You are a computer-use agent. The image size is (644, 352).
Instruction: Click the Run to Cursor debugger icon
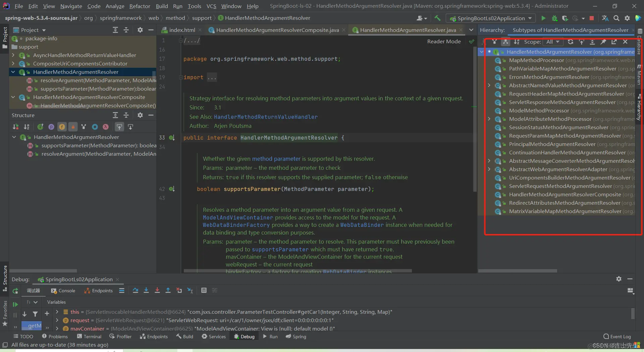[190, 291]
